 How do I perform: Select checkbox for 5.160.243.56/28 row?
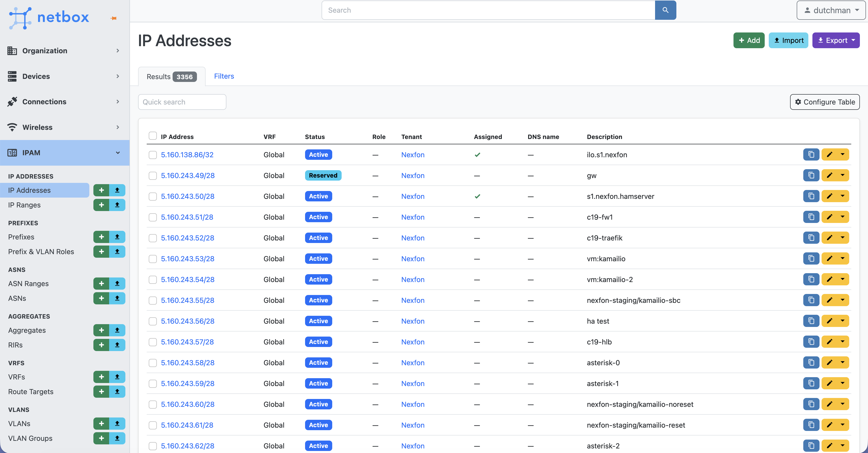[153, 321]
